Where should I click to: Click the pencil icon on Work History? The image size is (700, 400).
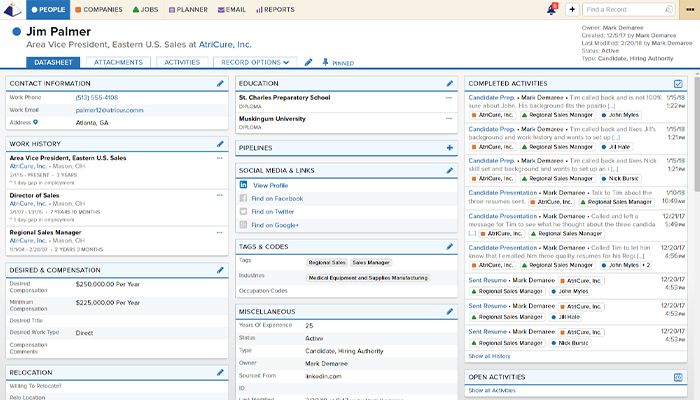[220, 144]
